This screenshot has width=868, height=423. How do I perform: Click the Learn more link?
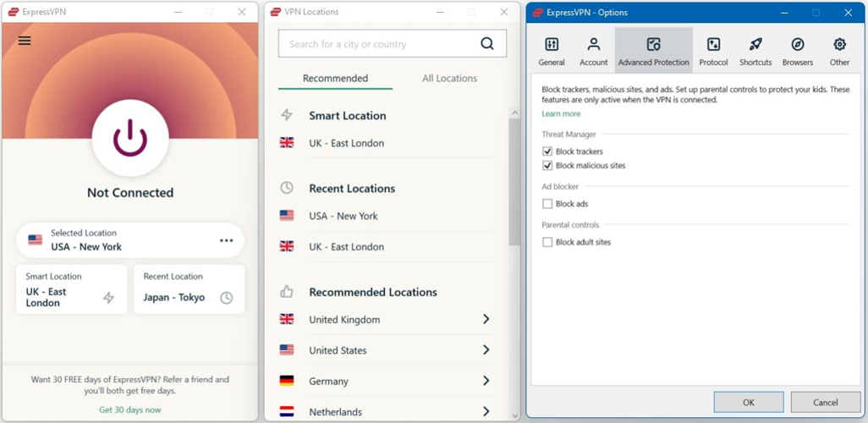(561, 114)
